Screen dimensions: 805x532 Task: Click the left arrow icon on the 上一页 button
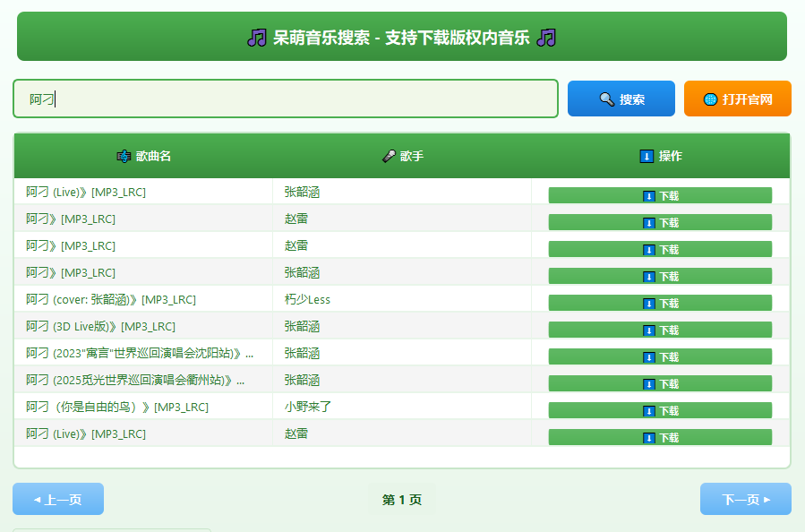coord(37,499)
